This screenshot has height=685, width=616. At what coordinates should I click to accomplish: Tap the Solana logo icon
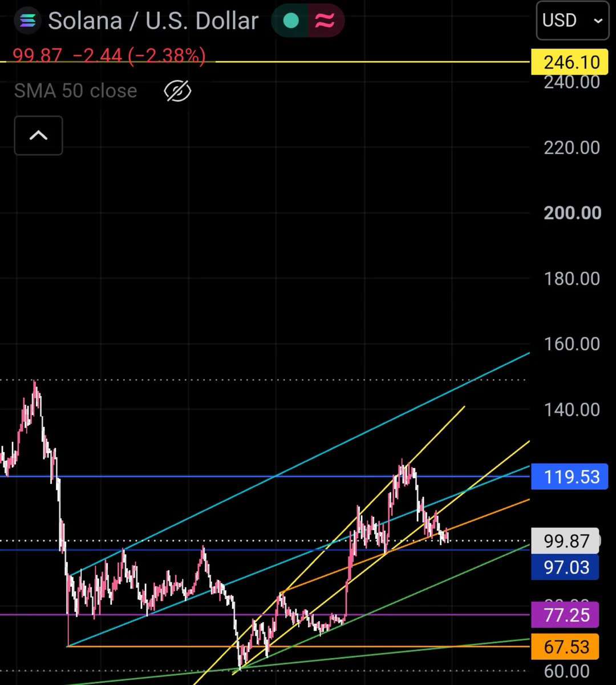click(x=27, y=21)
